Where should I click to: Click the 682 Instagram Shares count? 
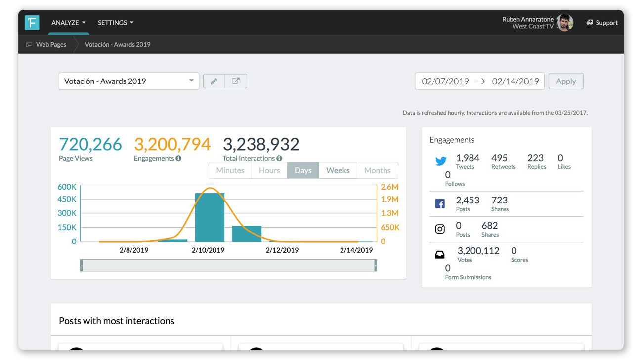pos(490,226)
